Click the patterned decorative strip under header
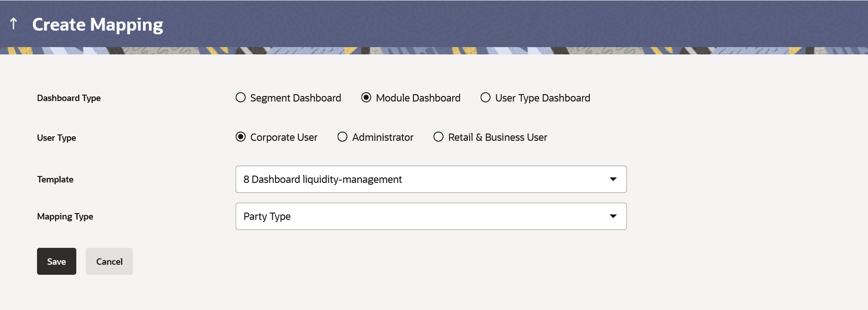 click(x=434, y=50)
